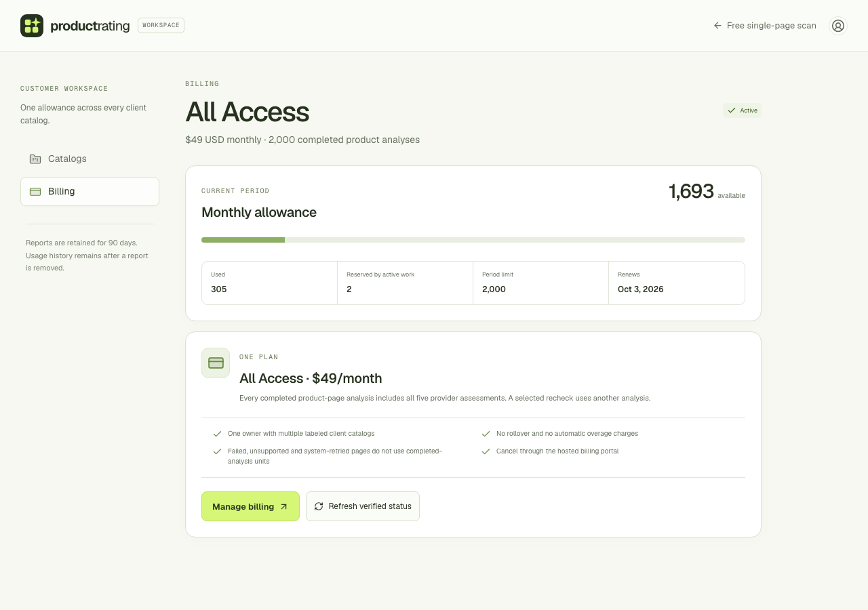868x610 pixels.
Task: Click checkmark beside Cancel through billing portal
Action: click(486, 451)
